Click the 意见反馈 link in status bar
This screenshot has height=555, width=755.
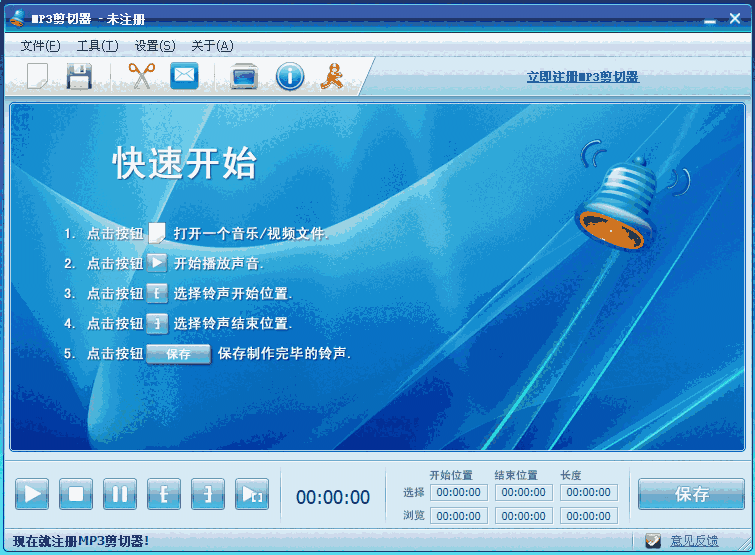pos(694,541)
